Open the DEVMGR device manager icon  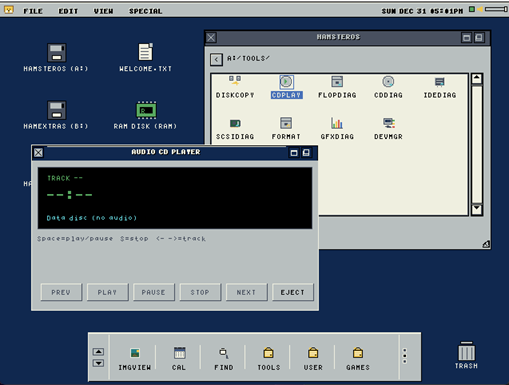click(x=388, y=128)
